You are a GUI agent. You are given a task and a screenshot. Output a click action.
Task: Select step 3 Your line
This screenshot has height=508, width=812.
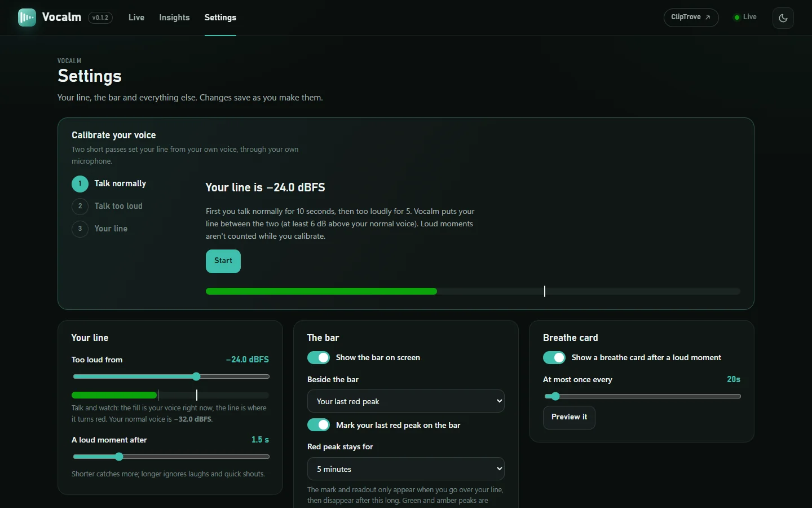click(100, 229)
